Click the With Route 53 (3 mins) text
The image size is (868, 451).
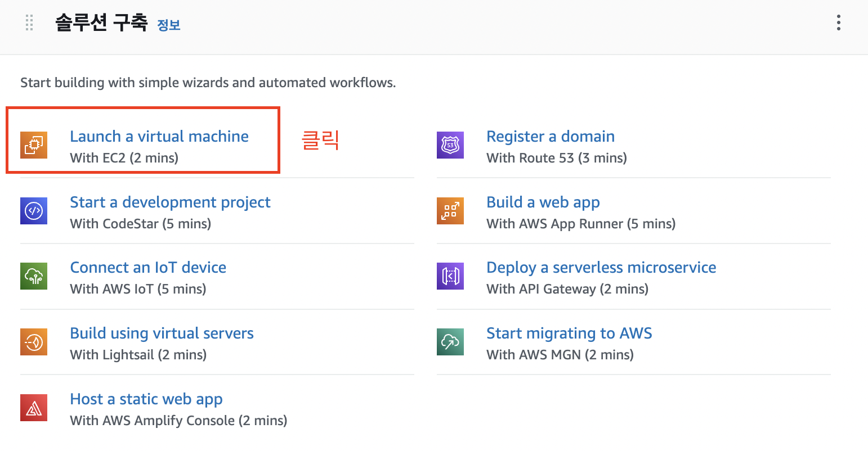(x=557, y=158)
